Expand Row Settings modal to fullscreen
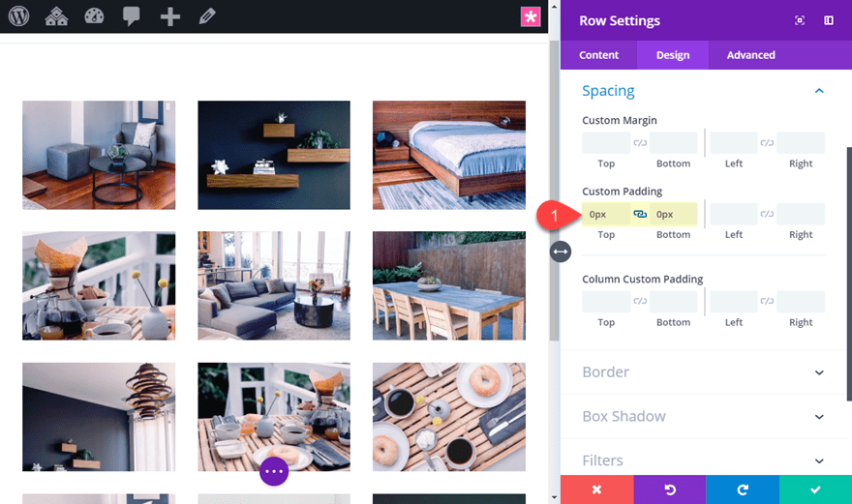Viewport: 852px width, 504px height. click(x=800, y=20)
